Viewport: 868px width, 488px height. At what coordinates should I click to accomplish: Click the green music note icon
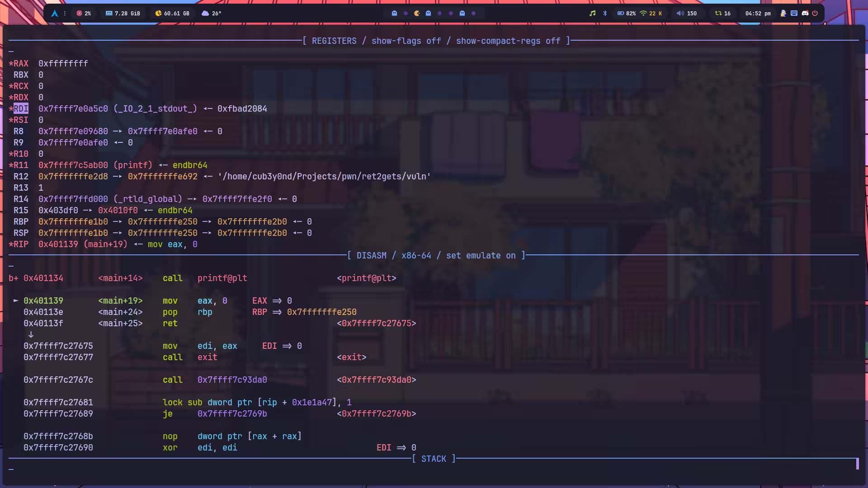coord(592,14)
